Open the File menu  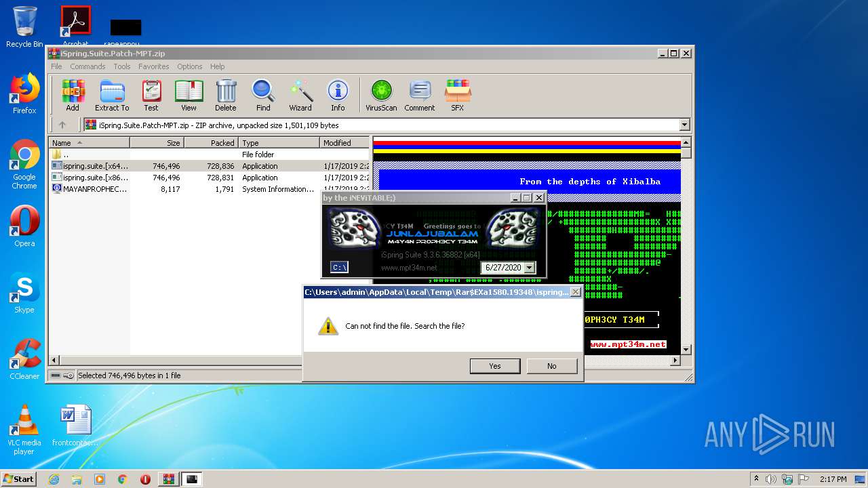pyautogui.click(x=56, y=66)
